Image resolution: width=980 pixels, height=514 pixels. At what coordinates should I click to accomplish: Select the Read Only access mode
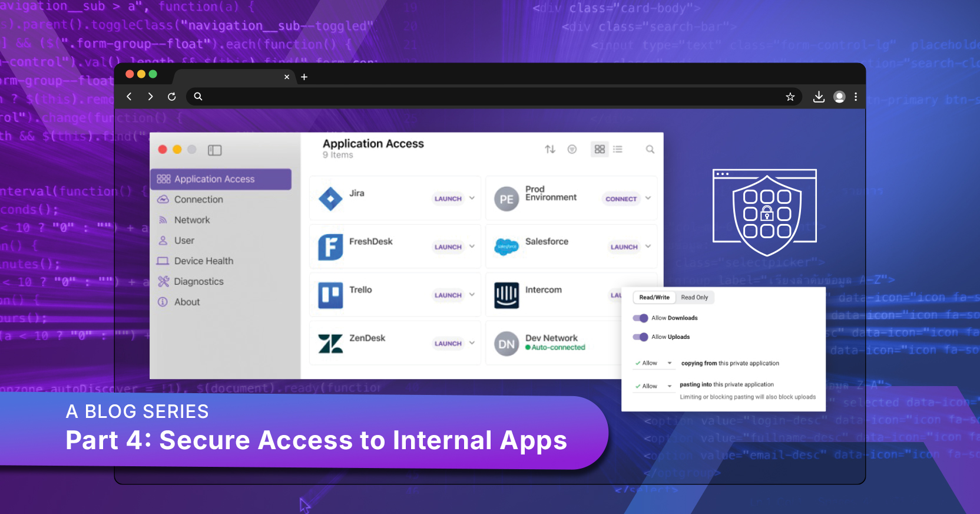[x=694, y=298]
